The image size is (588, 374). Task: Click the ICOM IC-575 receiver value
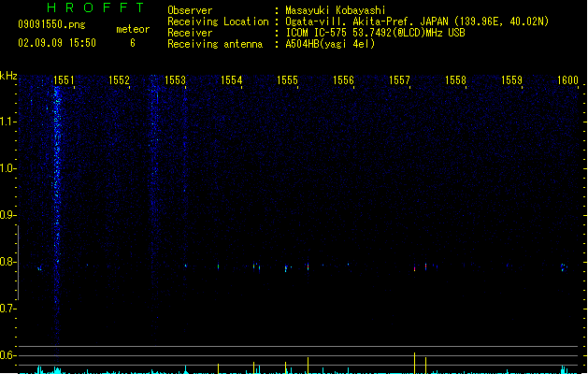(376, 33)
